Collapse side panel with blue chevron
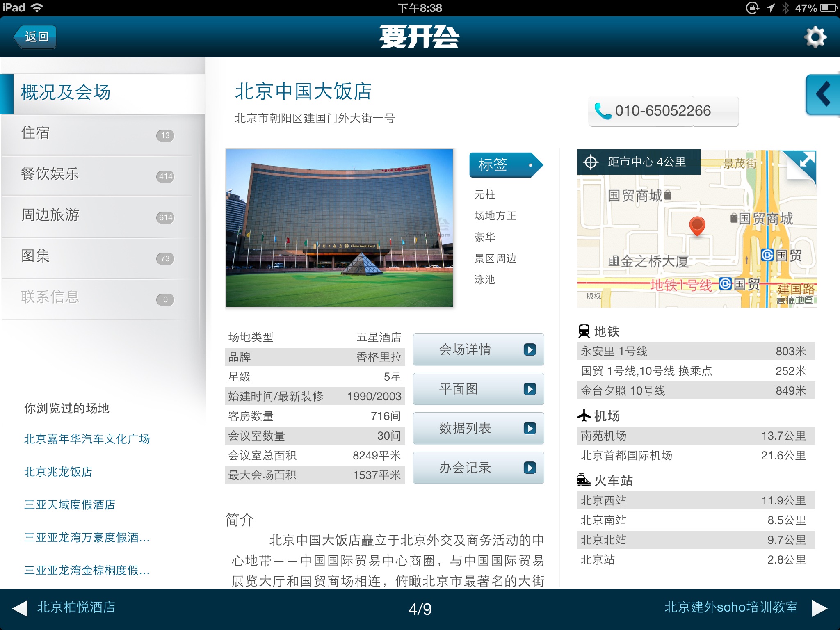840x630 pixels. pos(823,95)
